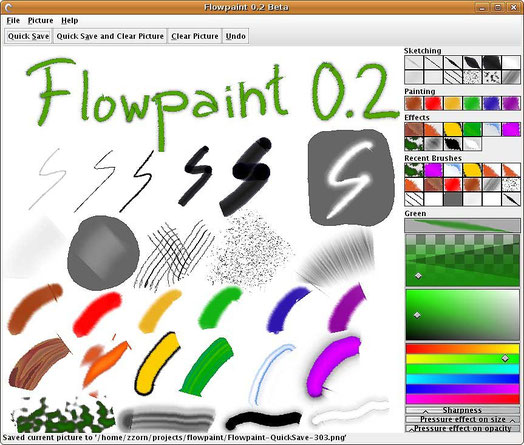Select the gray smudge brush in Effects
This screenshot has height=445, width=524.
coord(433,144)
